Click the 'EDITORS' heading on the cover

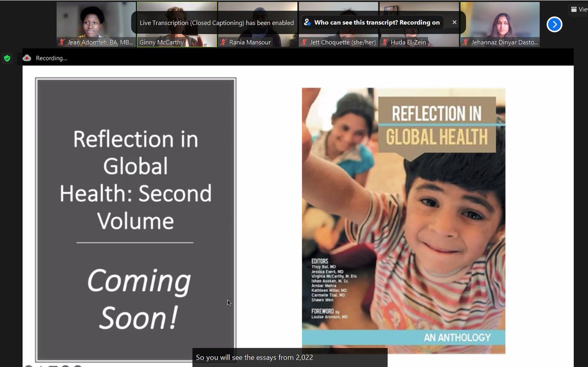tap(320, 261)
